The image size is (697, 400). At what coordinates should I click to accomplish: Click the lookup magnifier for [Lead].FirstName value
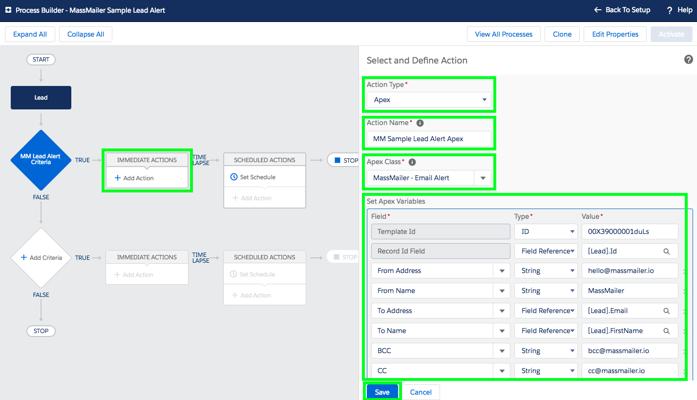coord(666,331)
